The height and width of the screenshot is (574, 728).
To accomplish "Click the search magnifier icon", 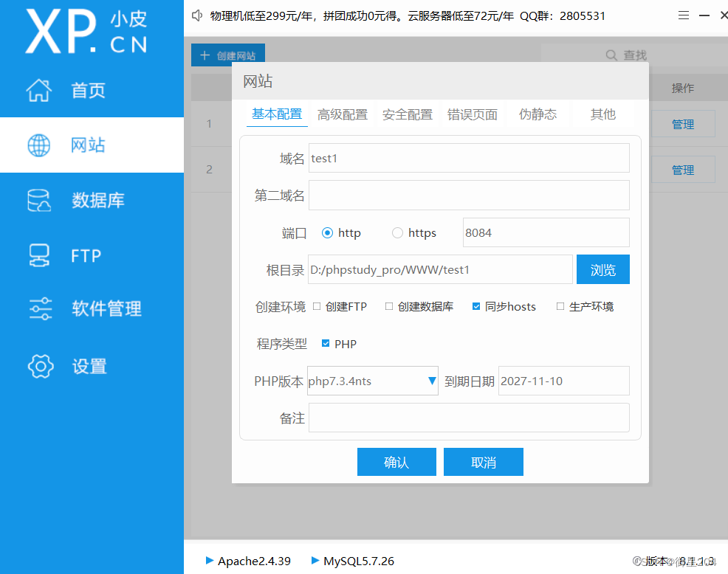I will pos(611,55).
